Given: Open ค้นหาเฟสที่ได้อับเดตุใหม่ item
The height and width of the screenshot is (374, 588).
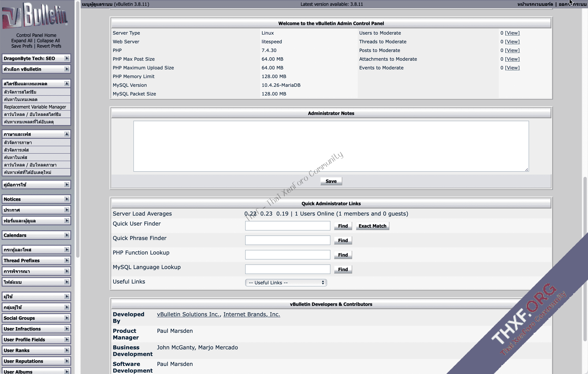Looking at the screenshot, I should click(36, 172).
